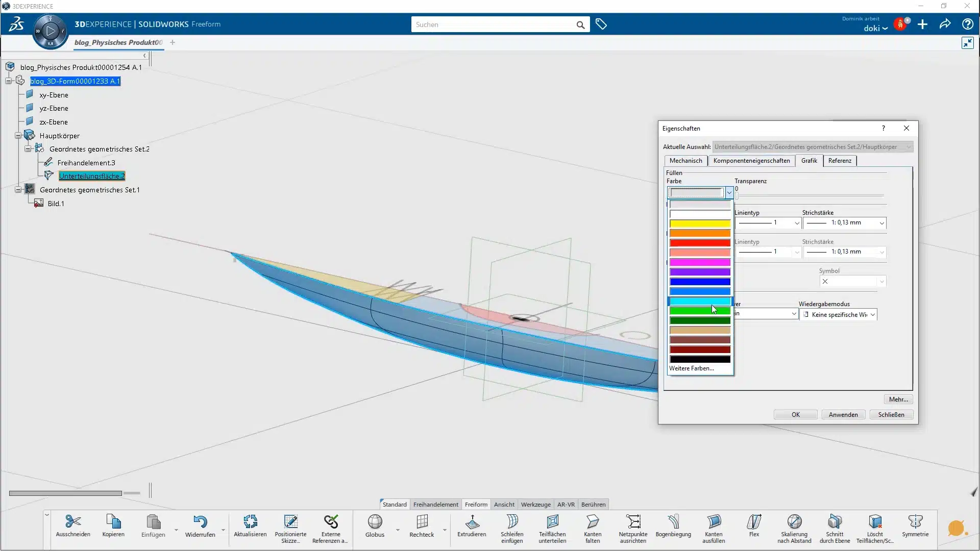This screenshot has height=551, width=980.
Task: Switch to the Mechanisch tab
Action: (685, 161)
